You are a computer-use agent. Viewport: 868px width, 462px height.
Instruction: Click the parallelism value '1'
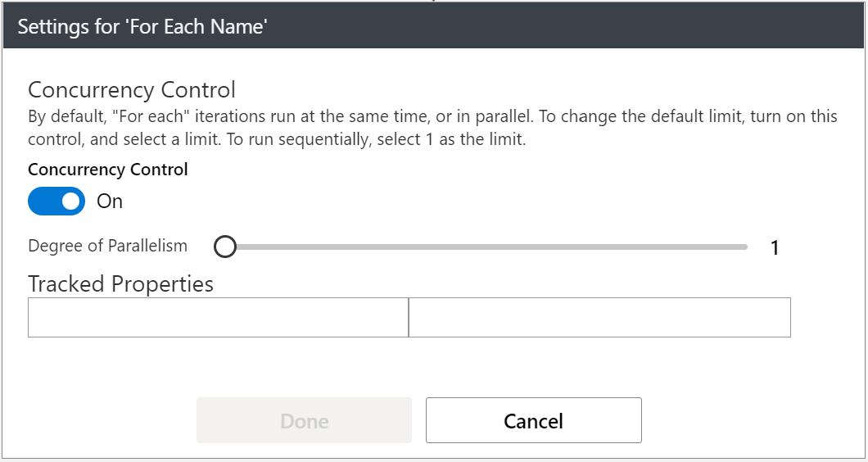pyautogui.click(x=775, y=247)
